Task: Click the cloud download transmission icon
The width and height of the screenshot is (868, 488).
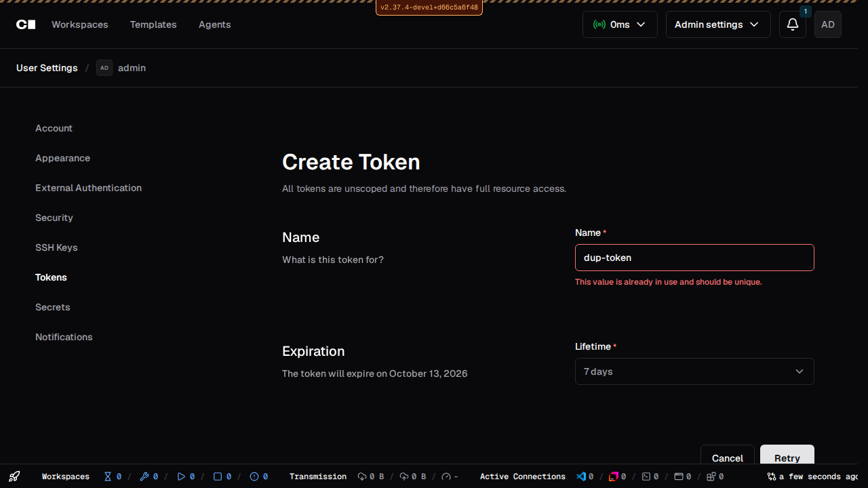Action: coord(362,476)
